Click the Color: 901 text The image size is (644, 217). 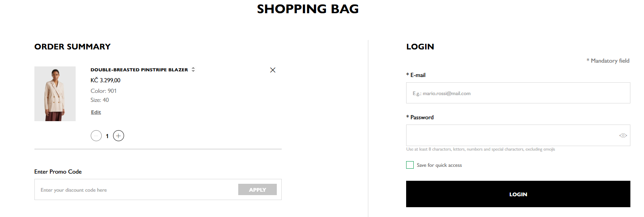click(x=104, y=91)
